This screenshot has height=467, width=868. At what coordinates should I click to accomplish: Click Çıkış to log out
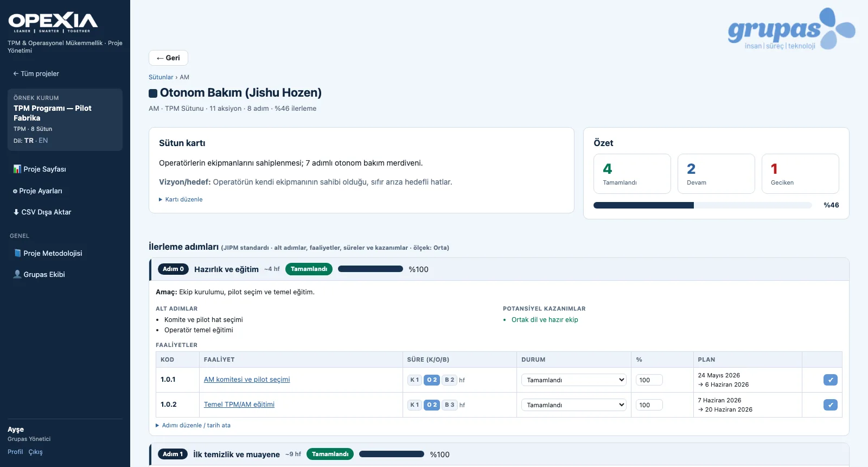point(35,452)
